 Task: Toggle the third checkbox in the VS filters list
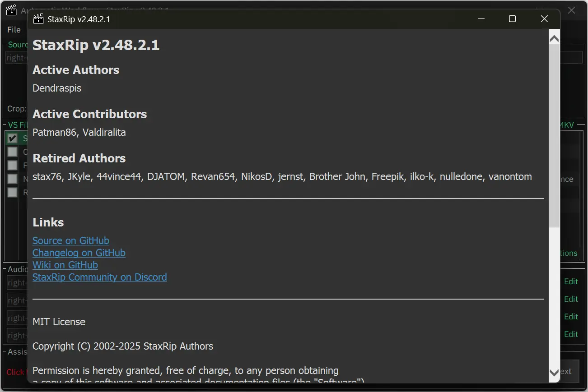13,166
